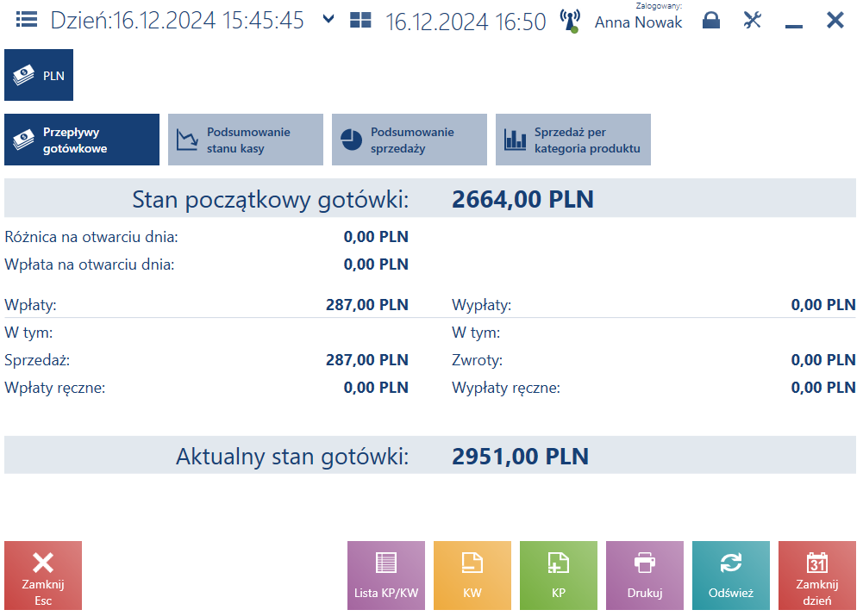The image size is (863, 616).
Task: Open the settings tools wrench icon
Action: 753,21
